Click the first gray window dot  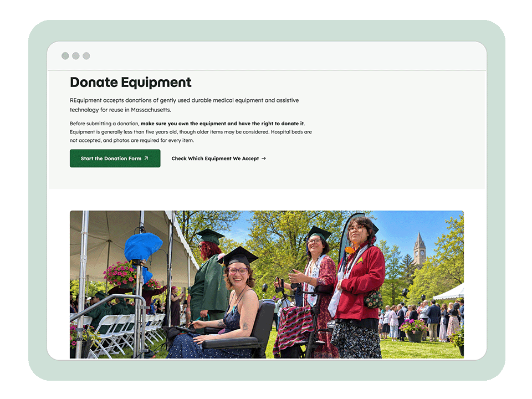pos(65,56)
